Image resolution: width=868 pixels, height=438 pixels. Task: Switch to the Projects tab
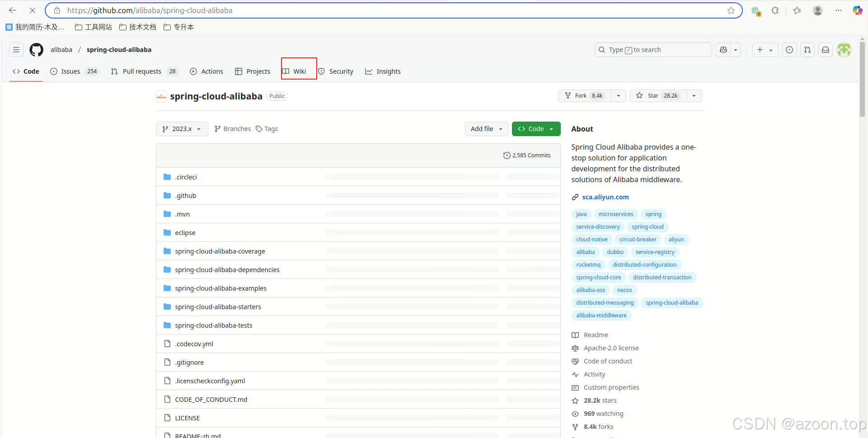(x=253, y=71)
